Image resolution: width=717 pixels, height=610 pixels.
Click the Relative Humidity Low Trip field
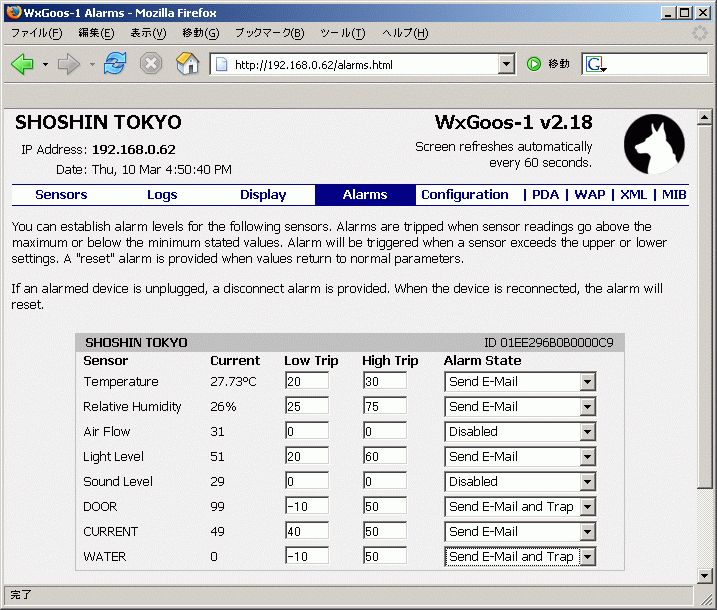307,406
